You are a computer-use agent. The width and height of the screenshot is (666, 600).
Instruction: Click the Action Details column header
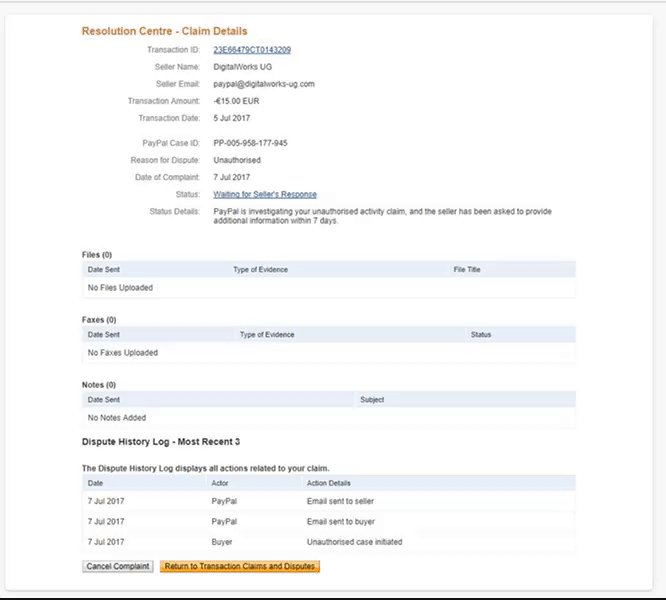(329, 483)
